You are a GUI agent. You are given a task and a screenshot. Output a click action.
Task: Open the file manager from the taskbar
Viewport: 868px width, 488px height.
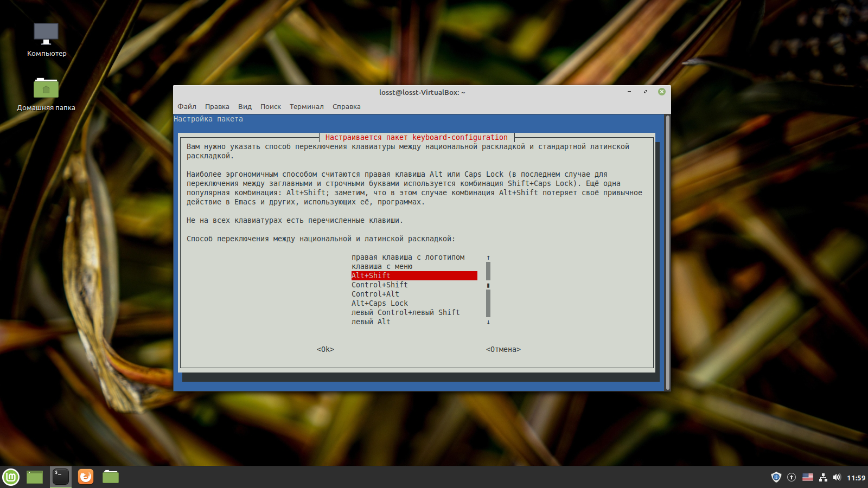[111, 477]
